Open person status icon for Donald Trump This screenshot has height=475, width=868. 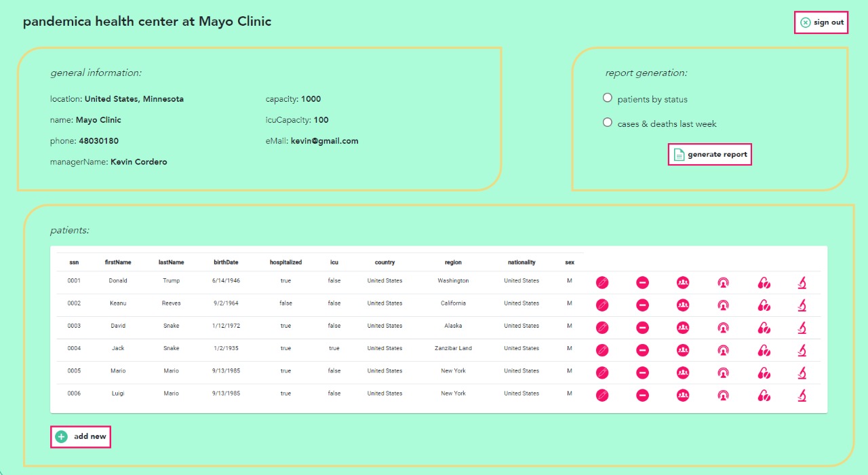tap(724, 282)
